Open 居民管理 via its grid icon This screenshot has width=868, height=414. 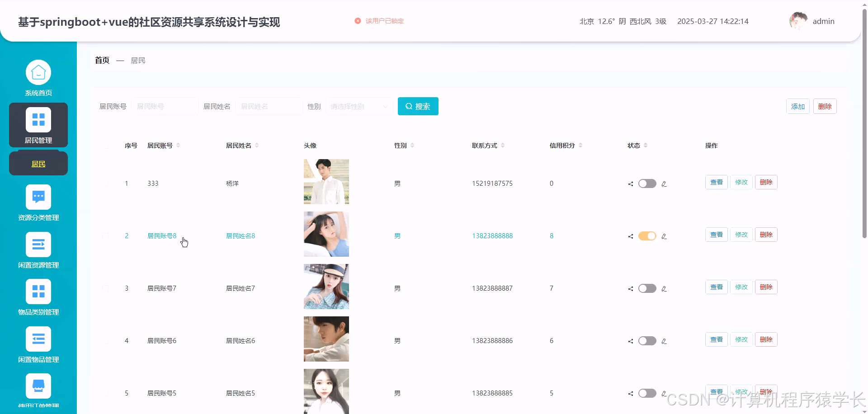click(38, 120)
